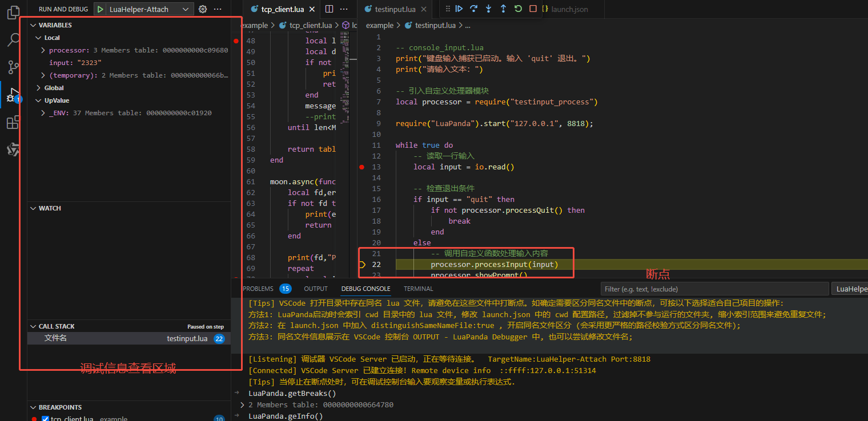Focus the debug console filter field
The width and height of the screenshot is (868, 421).
pos(714,289)
